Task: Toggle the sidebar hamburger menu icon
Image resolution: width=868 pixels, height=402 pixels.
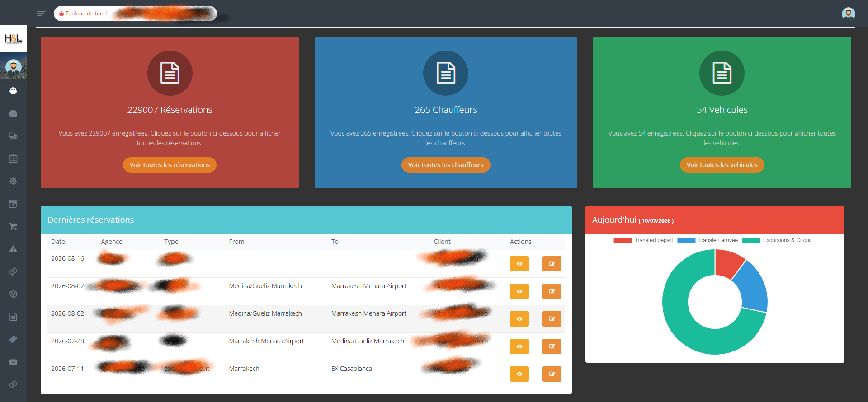Action: click(x=42, y=14)
